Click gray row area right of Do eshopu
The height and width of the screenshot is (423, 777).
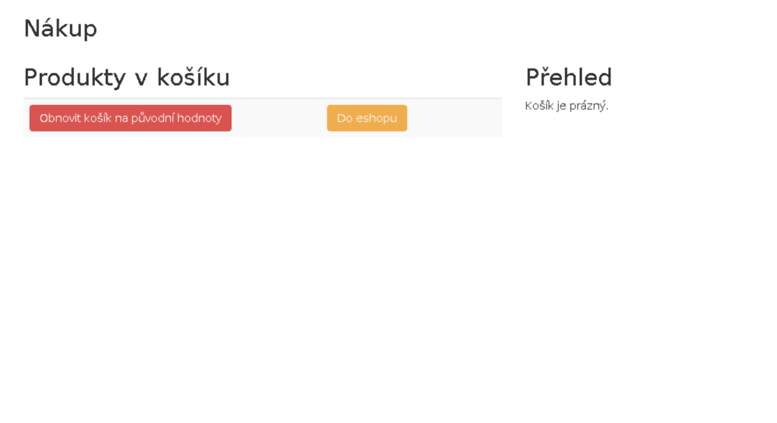(x=454, y=118)
